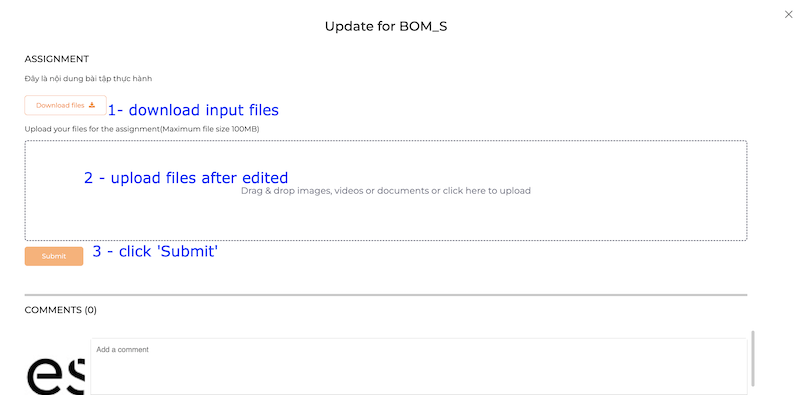Screen dimensions: 800x395
Task: Focus the Add a comment field
Action: [x=418, y=366]
